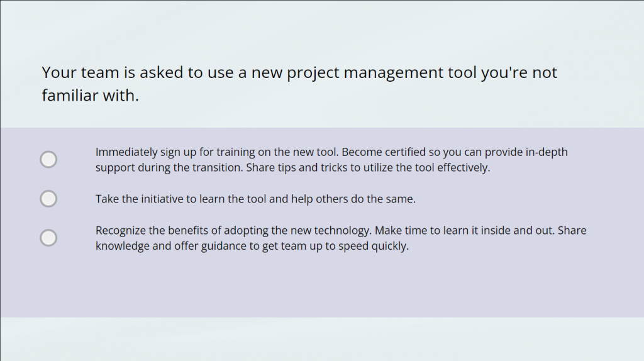Select the radio button for "Immediately sign up for training"
This screenshot has height=361, width=644.
[x=48, y=160]
